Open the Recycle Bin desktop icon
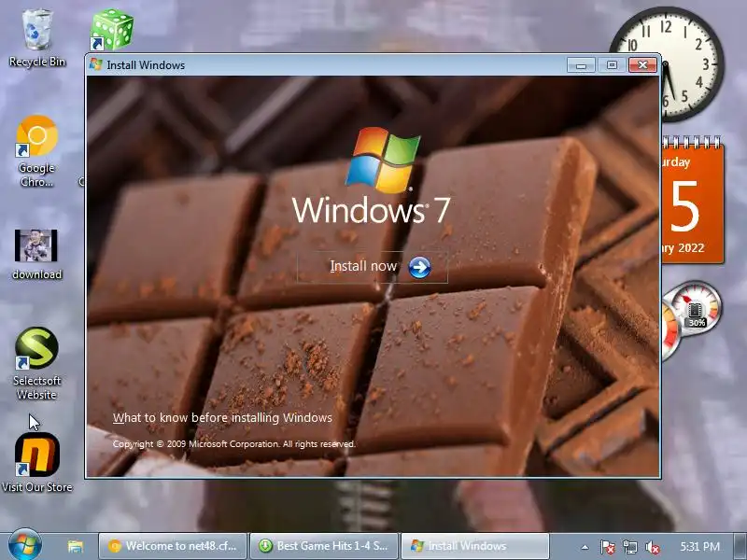 (x=36, y=38)
